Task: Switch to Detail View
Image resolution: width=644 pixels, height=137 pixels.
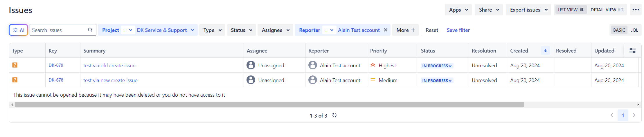Action: [607, 10]
